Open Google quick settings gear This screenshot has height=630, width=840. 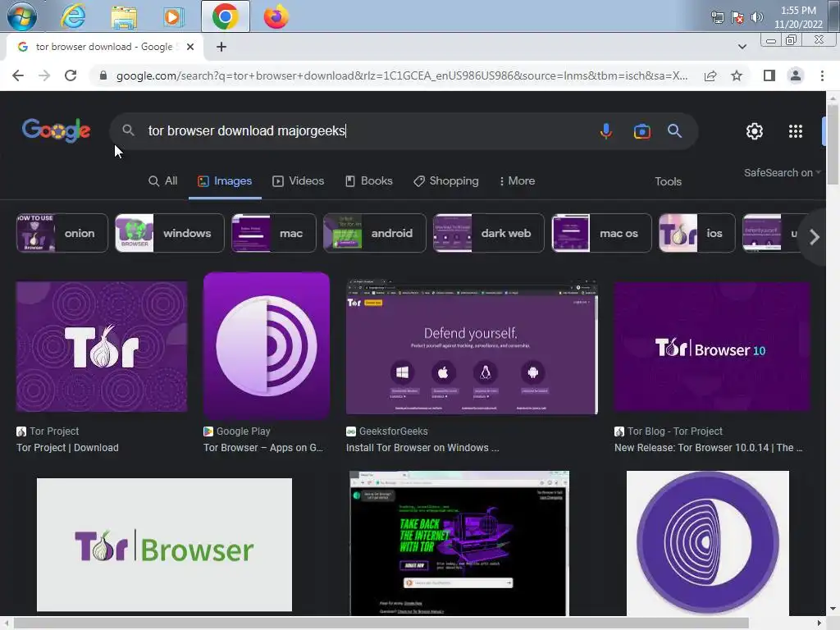755,131
